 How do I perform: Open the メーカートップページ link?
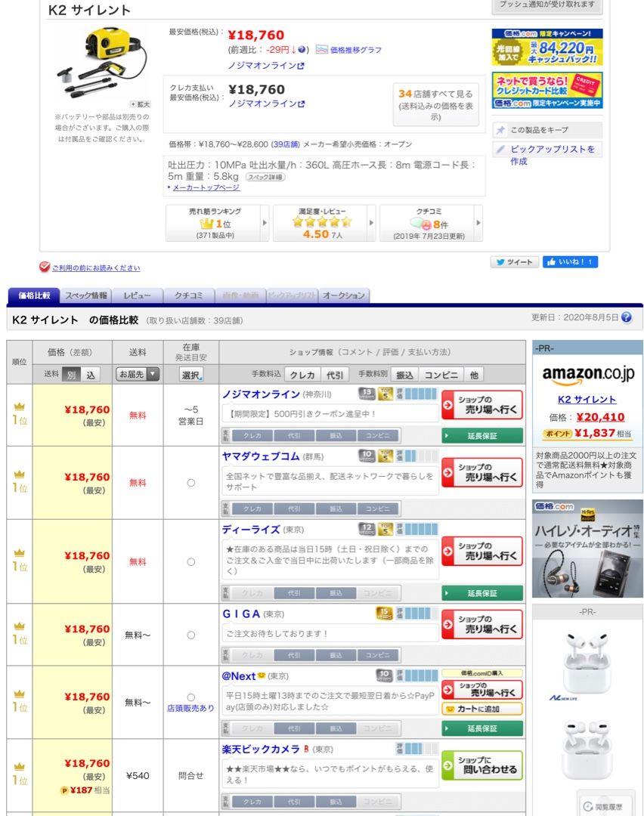206,187
